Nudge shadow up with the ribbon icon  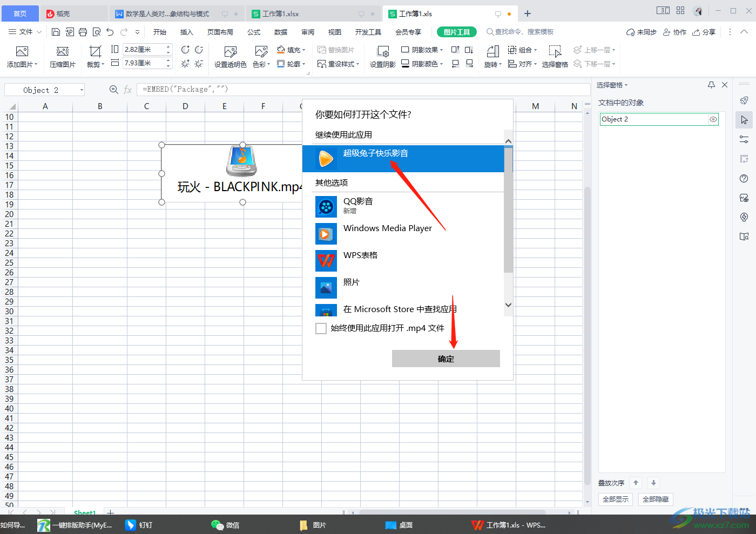click(455, 50)
